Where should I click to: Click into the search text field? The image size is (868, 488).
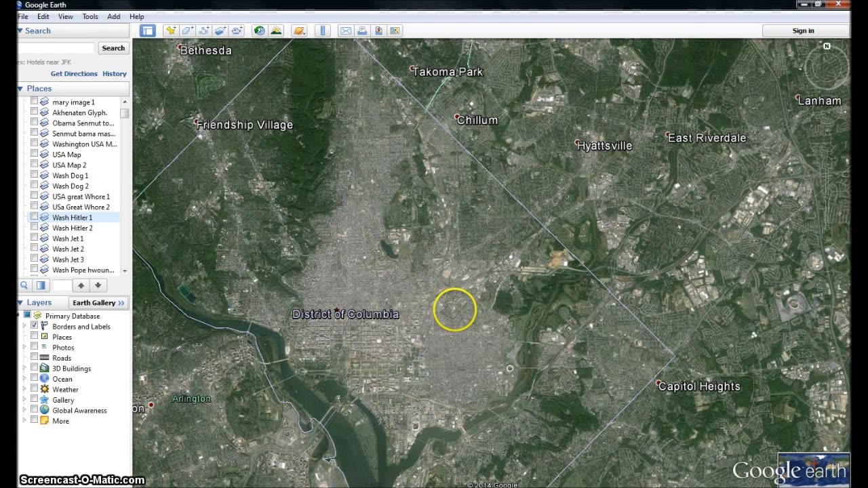click(56, 48)
